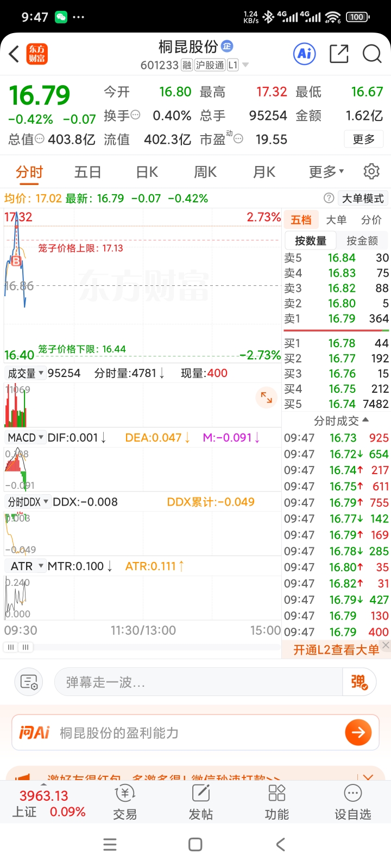
Task: Open 交易 trading icon in bottom bar
Action: pos(125,794)
